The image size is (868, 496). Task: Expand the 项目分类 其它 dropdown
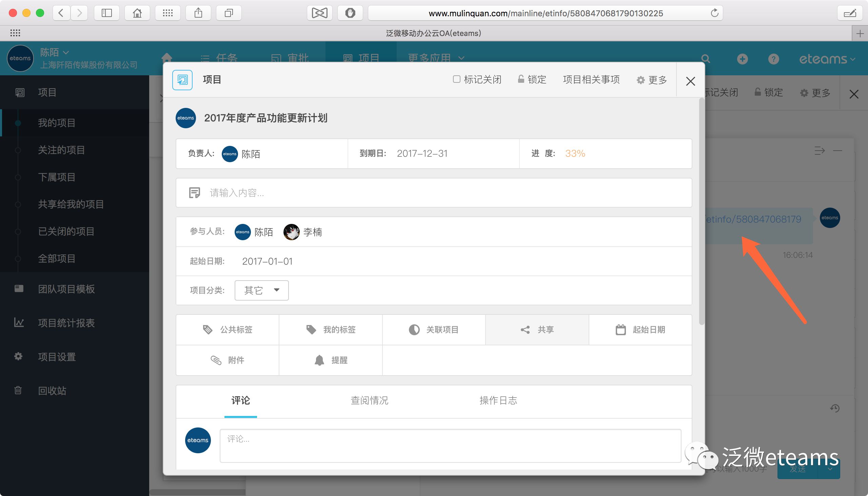click(261, 290)
